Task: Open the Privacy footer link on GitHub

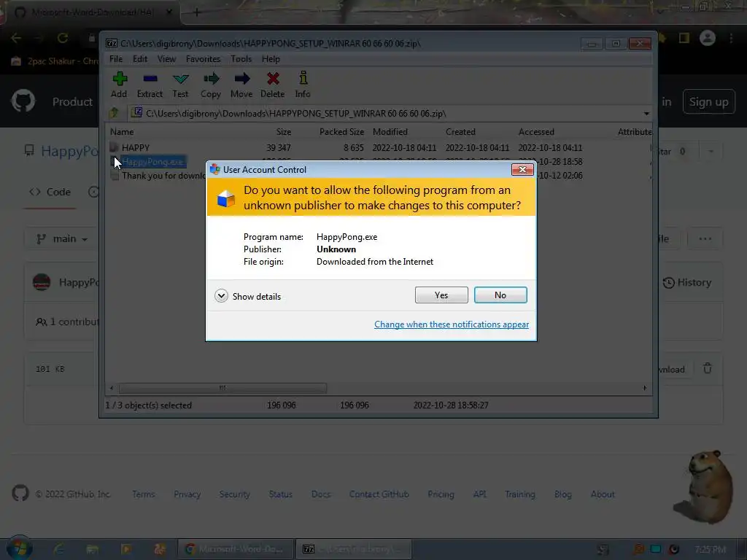Action: pyautogui.click(x=187, y=494)
